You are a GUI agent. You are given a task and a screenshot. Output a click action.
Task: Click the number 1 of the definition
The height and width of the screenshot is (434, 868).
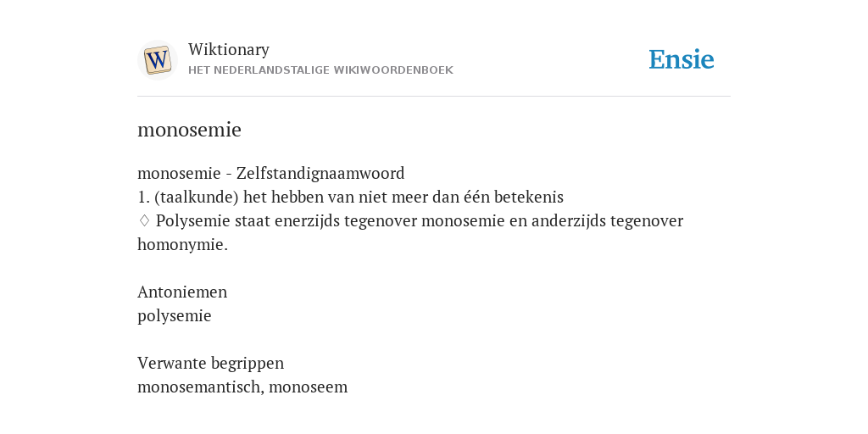pos(143,197)
